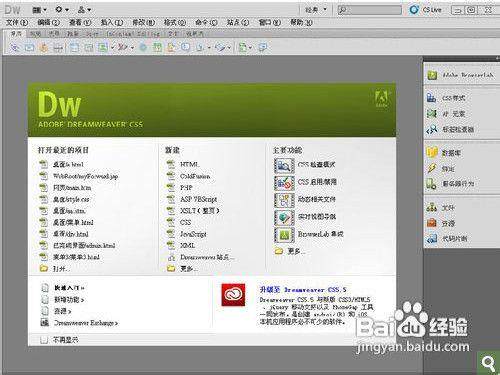
Task: Click the Hyperlink icon in Insert bar
Action: pyautogui.click(x=15, y=47)
